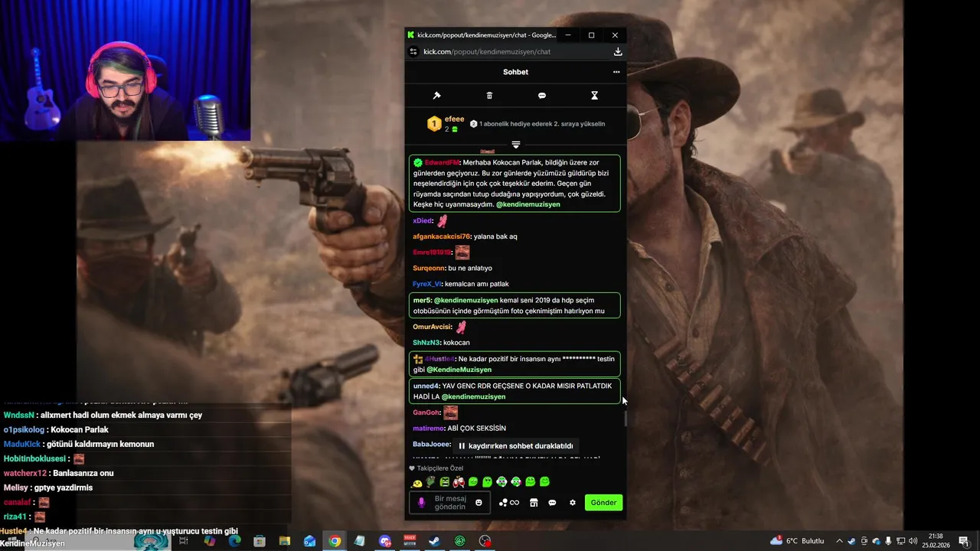Open Task View on the taskbar
The image size is (980, 551).
(184, 541)
